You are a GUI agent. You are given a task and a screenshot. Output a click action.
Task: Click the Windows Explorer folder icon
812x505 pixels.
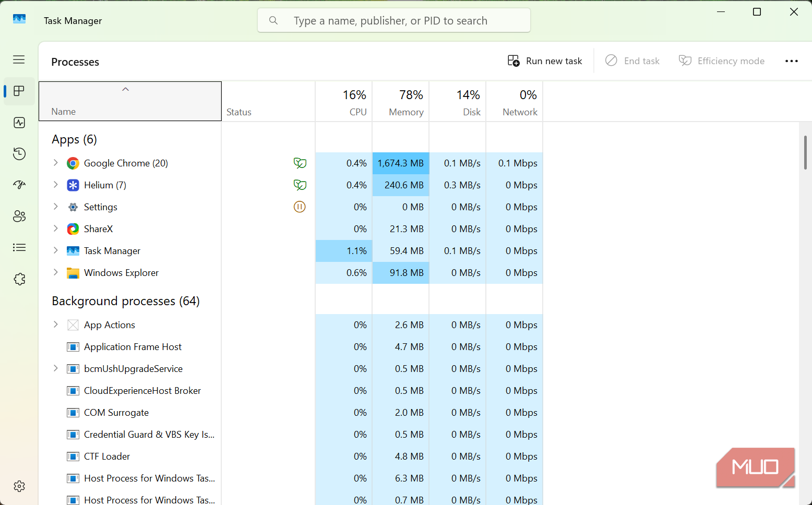tap(73, 273)
